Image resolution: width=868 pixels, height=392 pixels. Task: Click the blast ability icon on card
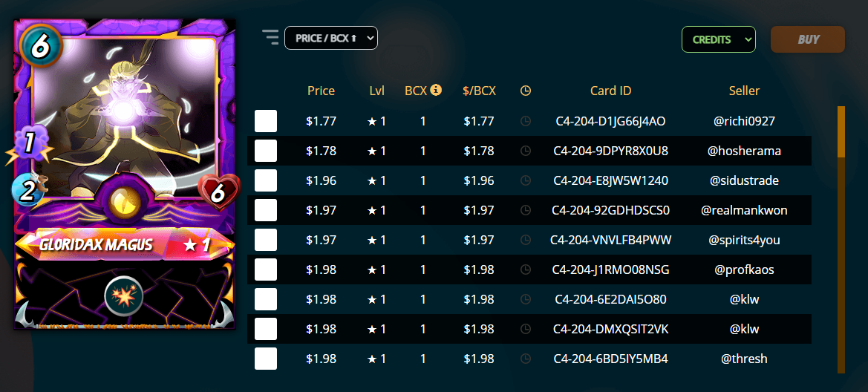pos(124,295)
